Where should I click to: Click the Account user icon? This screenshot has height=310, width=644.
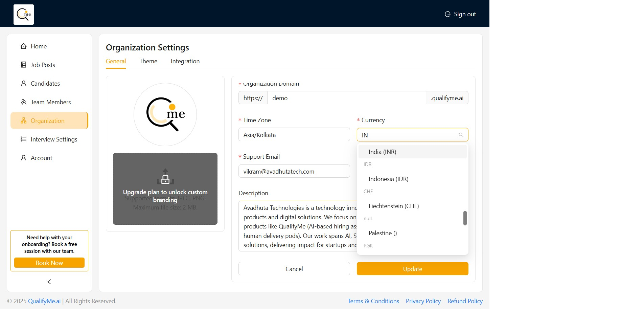point(24,158)
